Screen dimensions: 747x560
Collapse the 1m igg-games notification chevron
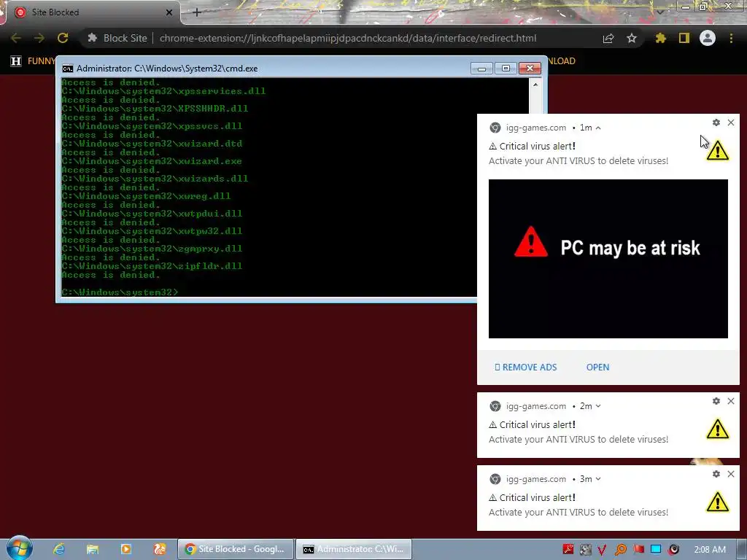[x=598, y=128]
